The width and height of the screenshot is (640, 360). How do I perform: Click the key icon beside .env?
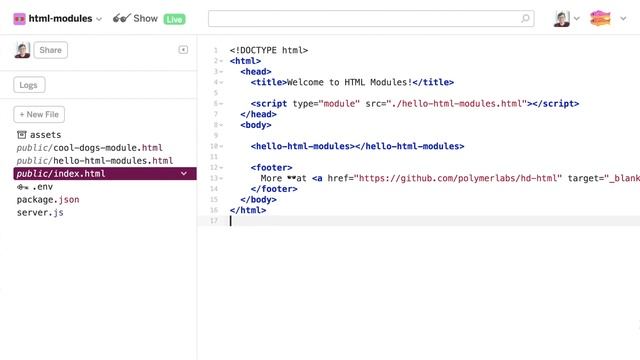click(x=22, y=187)
